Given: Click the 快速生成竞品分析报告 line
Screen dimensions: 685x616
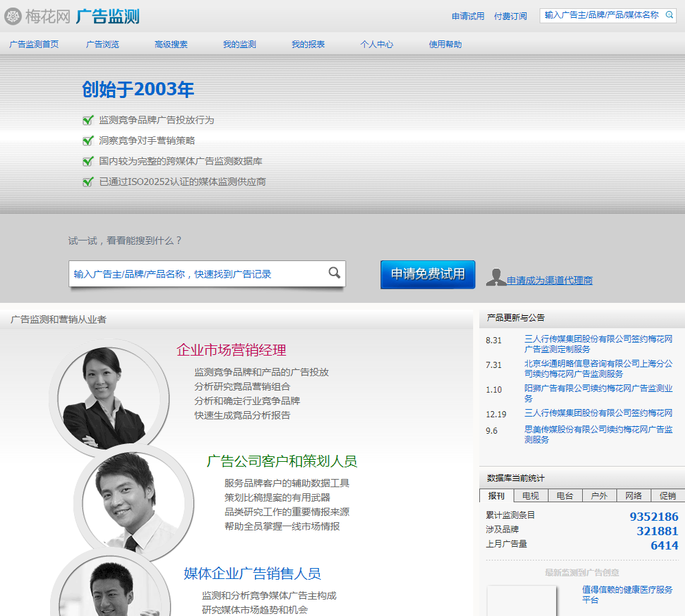Looking at the screenshot, I should coord(243,415).
